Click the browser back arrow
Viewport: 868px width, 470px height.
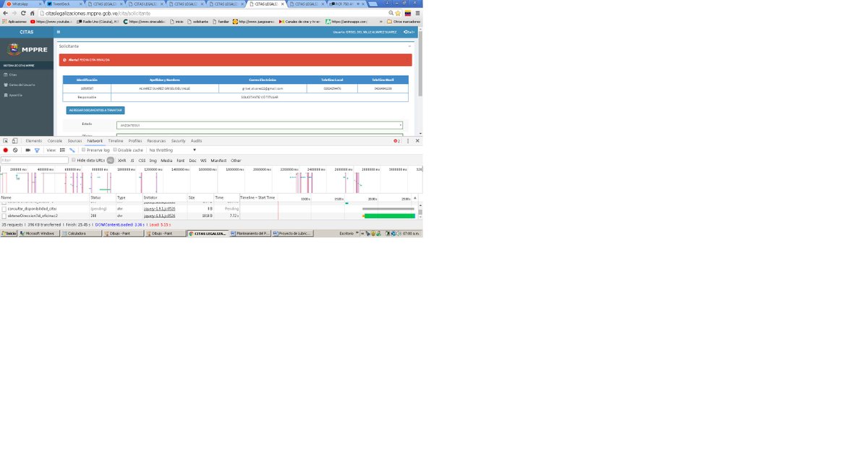tap(6, 13)
